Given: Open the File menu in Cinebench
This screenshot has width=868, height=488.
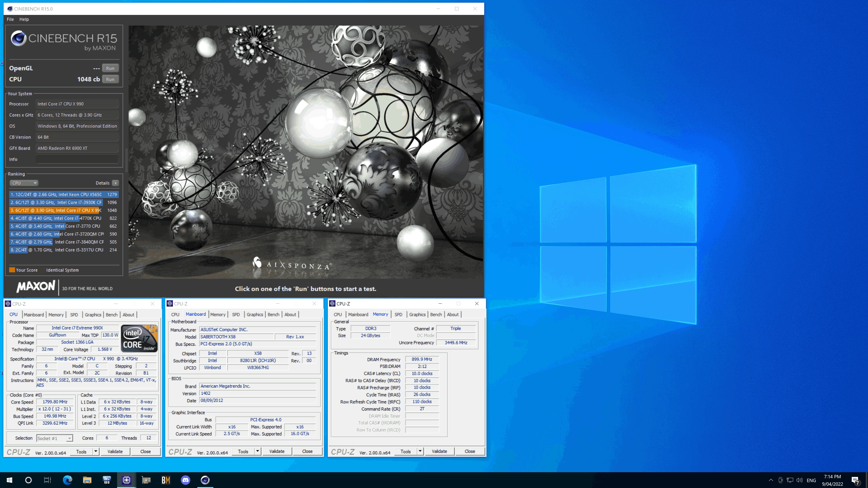Looking at the screenshot, I should [x=10, y=19].
